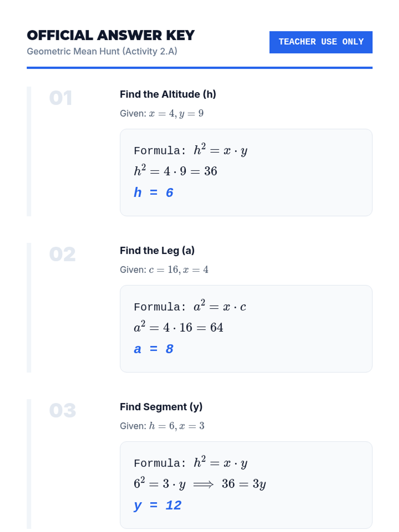Select the blue "a = 8" answer

click(153, 349)
